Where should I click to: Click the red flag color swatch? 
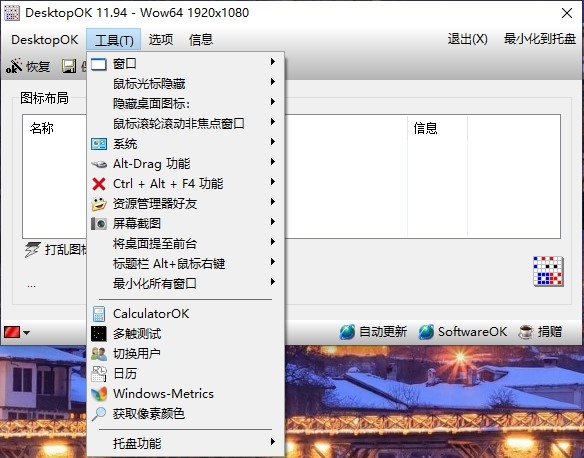(12, 332)
